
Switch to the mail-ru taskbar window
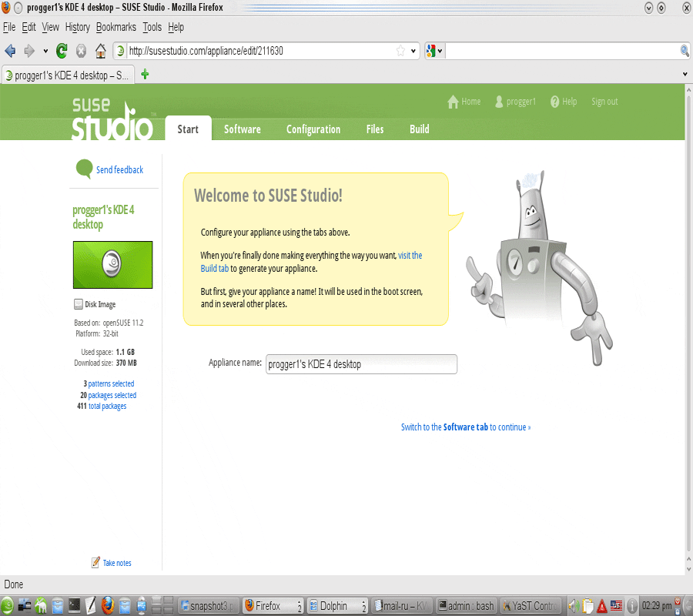click(x=401, y=606)
